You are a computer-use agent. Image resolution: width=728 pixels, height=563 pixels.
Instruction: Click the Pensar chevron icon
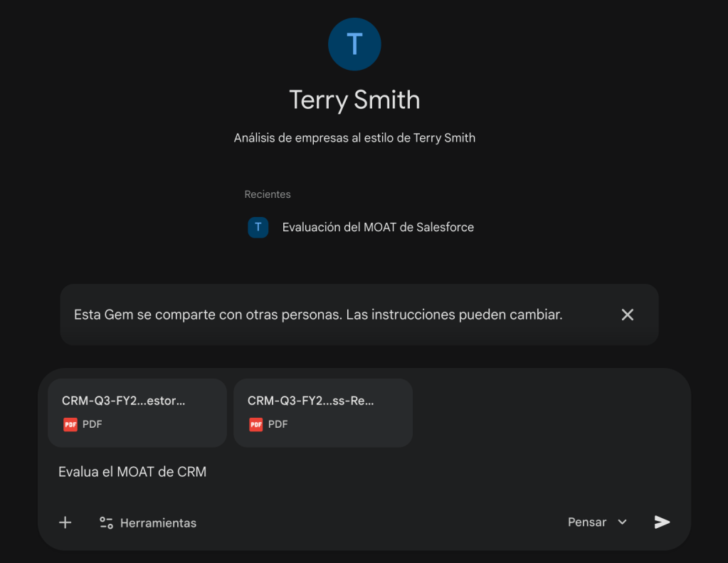click(623, 522)
